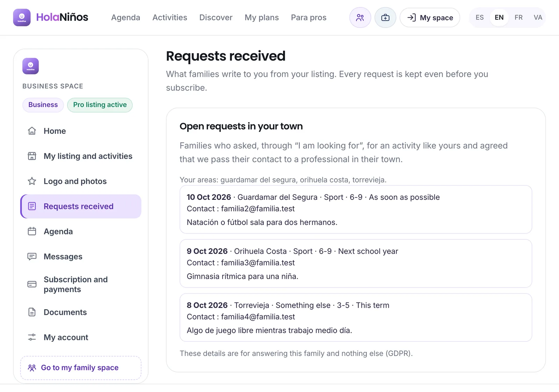Viewport: 559px width, 392px height.
Task: Click the star icon beside Logo and photos
Action: [x=32, y=181]
